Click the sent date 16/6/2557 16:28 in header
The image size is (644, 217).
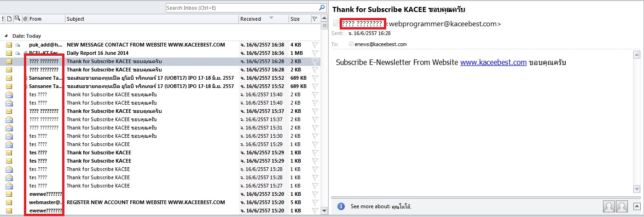(369, 34)
